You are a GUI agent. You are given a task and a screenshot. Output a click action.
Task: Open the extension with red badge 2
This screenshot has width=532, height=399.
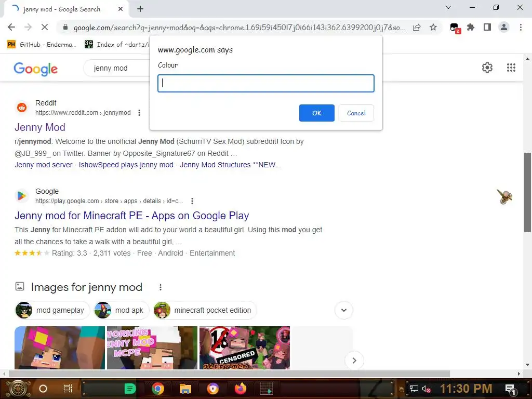(455, 28)
